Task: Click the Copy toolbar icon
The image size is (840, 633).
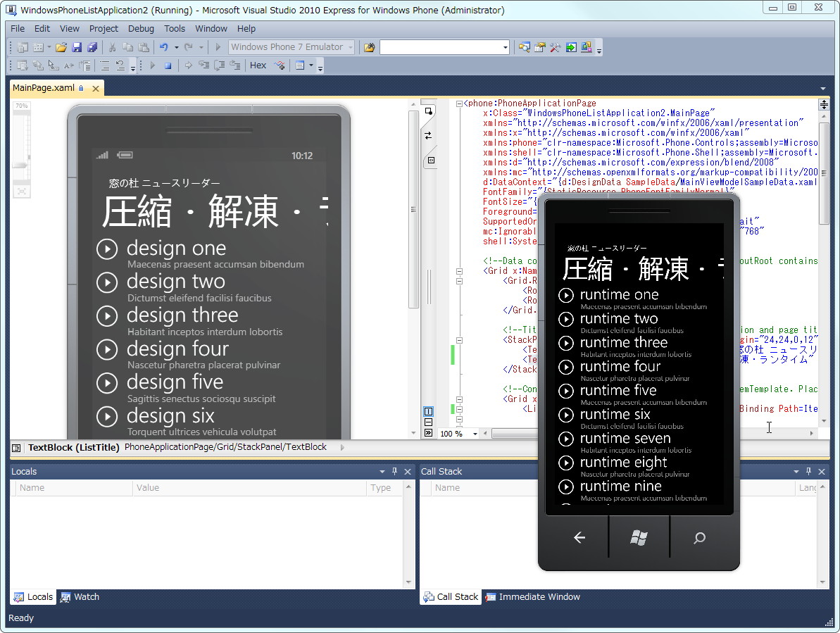Action: (128, 48)
